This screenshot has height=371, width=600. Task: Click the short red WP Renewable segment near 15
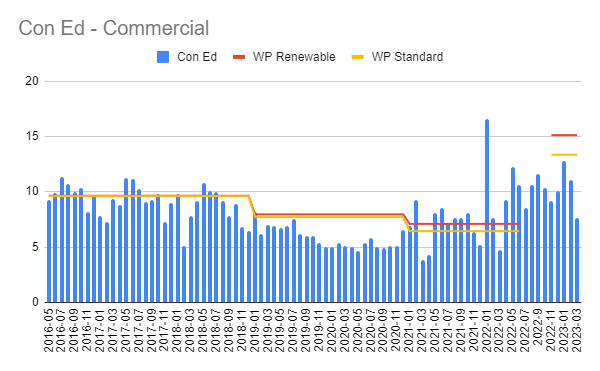[x=564, y=135]
